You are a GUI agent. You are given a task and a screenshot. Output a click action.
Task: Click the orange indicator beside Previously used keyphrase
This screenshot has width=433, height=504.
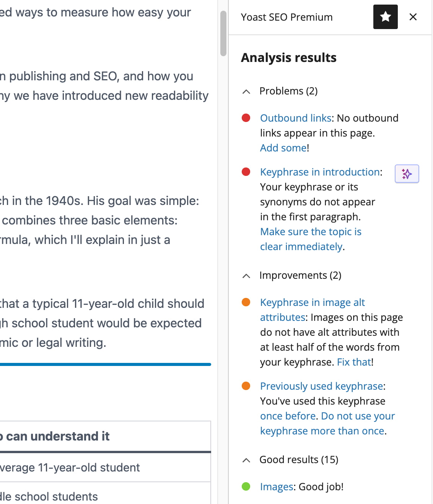click(x=246, y=386)
